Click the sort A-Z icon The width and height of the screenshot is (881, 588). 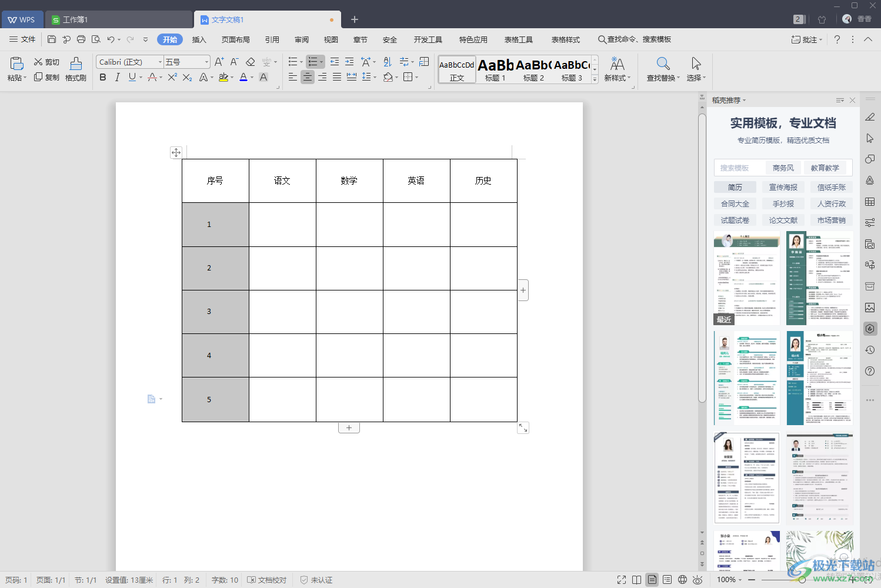(x=387, y=62)
